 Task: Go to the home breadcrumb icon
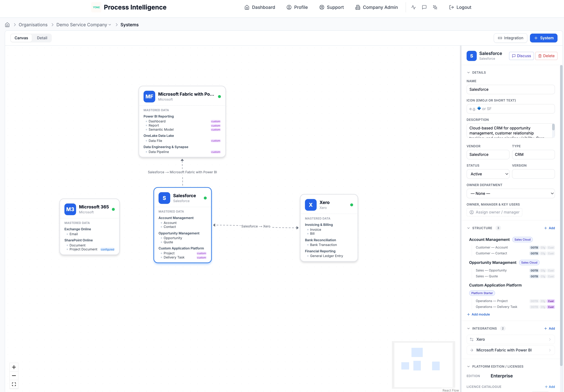point(7,25)
